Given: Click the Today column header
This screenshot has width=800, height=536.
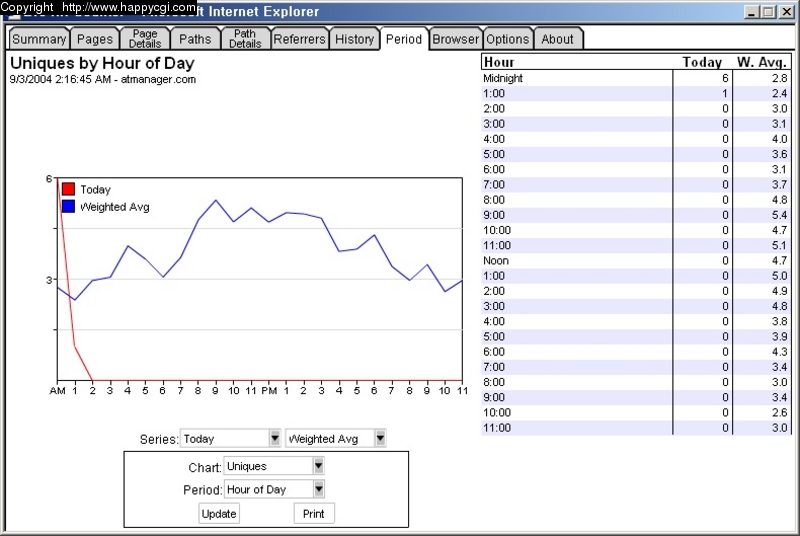Looking at the screenshot, I should pos(702,62).
